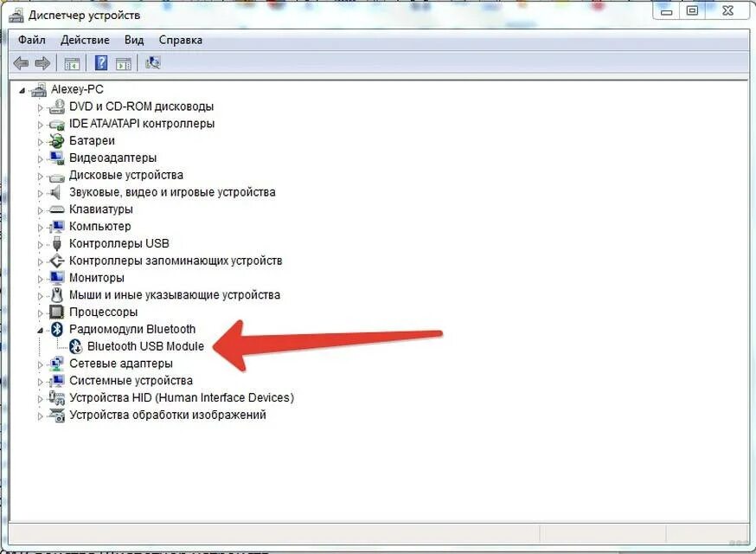Click the imaging devices camera icon
The image size is (756, 554).
(x=57, y=415)
